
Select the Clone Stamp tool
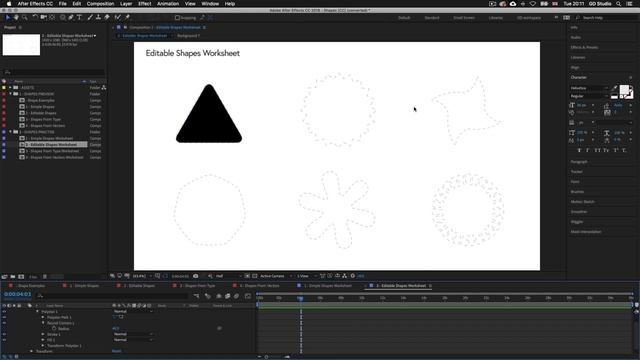coord(98,18)
